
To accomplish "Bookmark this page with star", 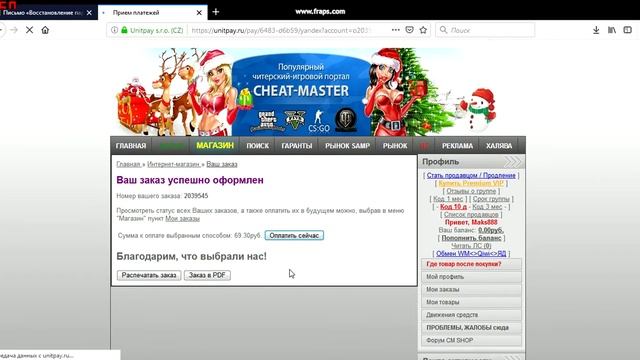I will (423, 30).
